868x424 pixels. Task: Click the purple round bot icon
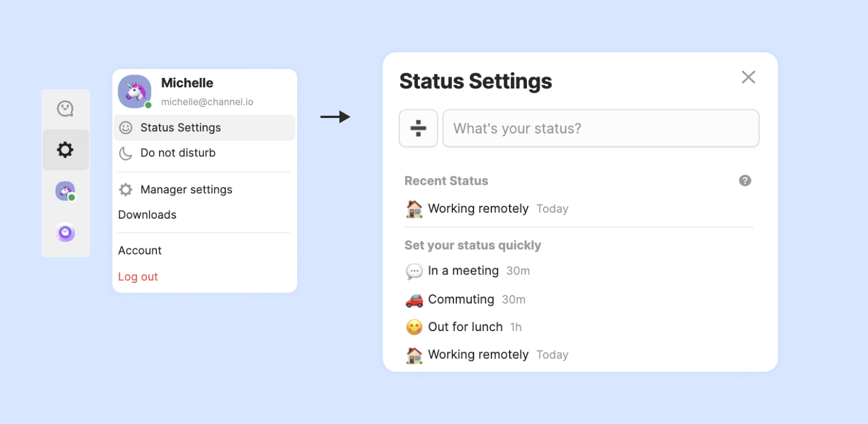point(66,232)
